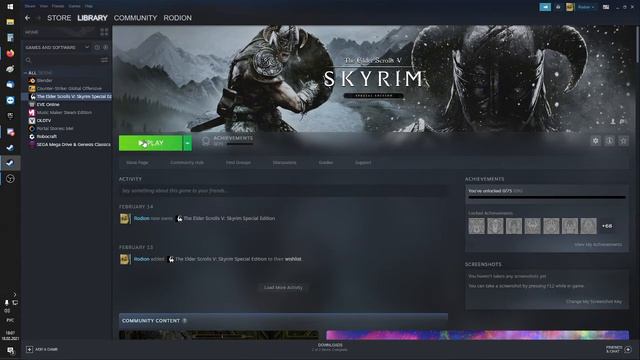The height and width of the screenshot is (360, 640).
Task: Open the LIBRARY section
Action: click(x=92, y=18)
